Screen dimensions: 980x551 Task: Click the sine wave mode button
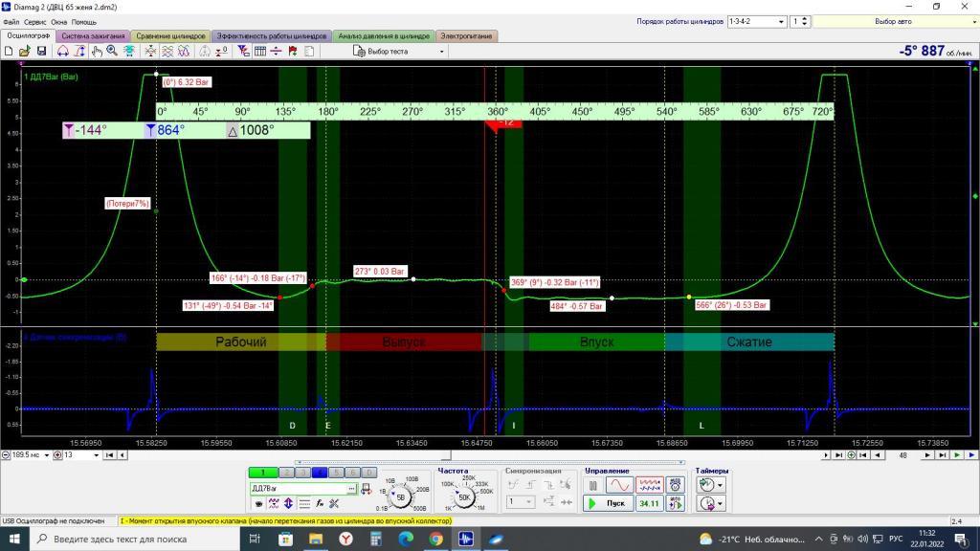click(x=619, y=485)
